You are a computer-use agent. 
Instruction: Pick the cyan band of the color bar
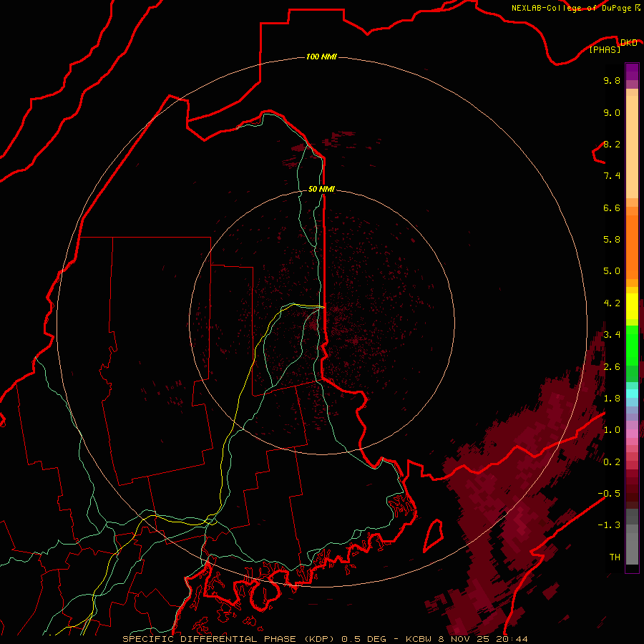(632, 393)
